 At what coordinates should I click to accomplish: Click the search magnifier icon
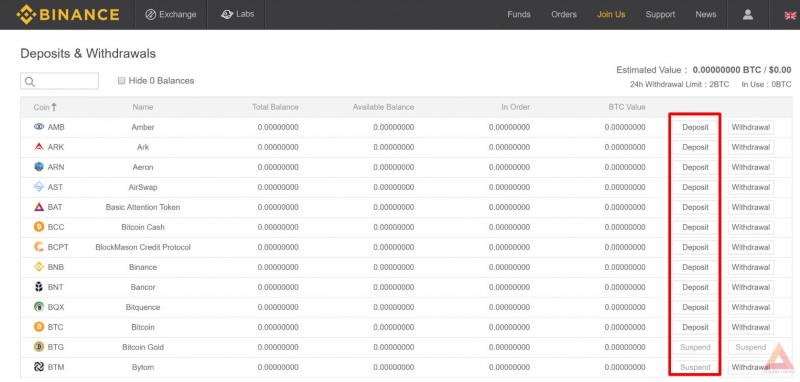(x=30, y=82)
